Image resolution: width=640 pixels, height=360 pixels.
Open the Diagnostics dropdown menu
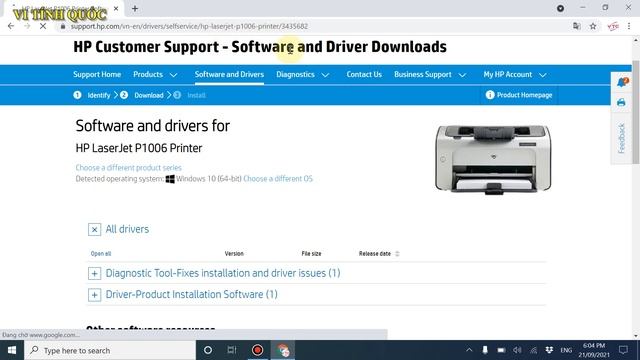coord(302,74)
